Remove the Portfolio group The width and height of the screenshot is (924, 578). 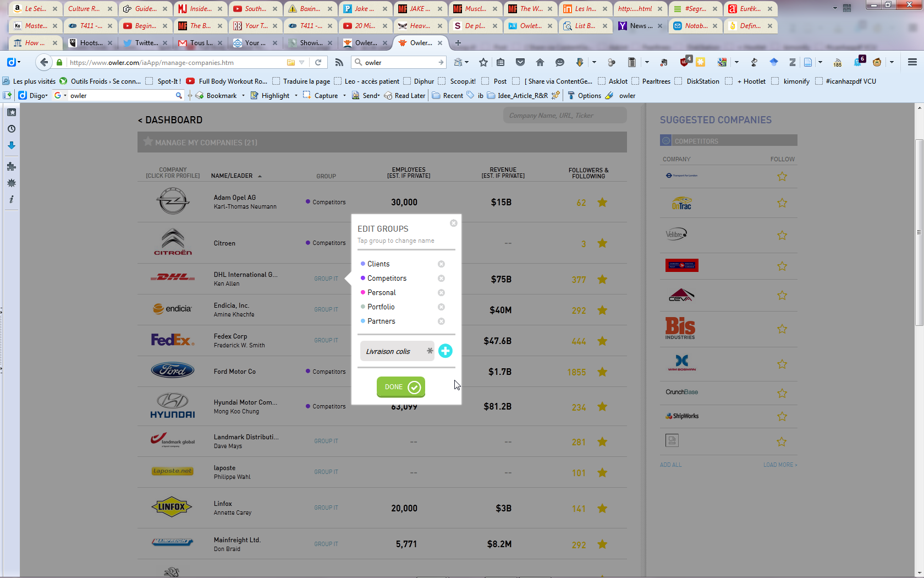441,307
